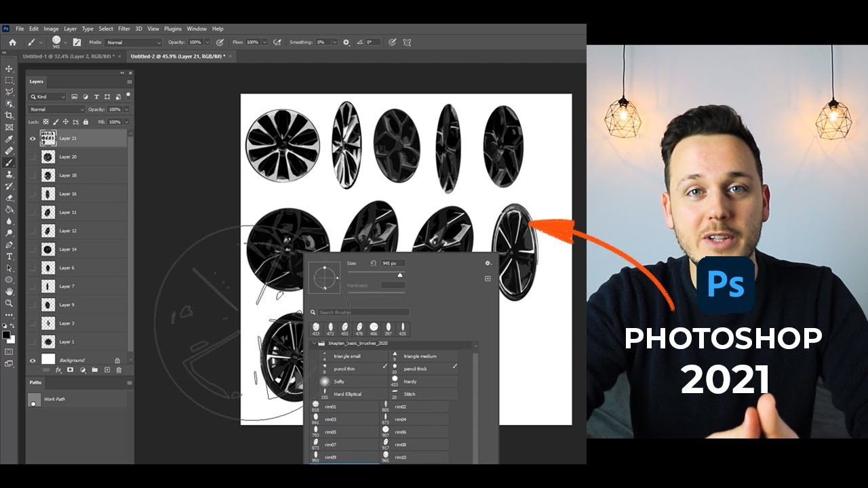Viewport: 868px width, 488px height.
Task: Open layer blend mode Normal dropdown
Action: pyautogui.click(x=56, y=109)
